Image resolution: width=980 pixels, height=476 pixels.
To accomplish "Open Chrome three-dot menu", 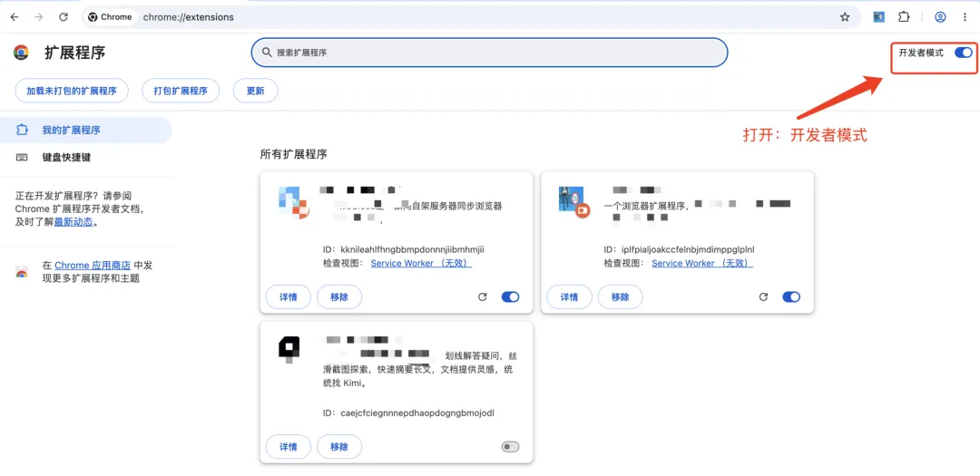I will (965, 17).
